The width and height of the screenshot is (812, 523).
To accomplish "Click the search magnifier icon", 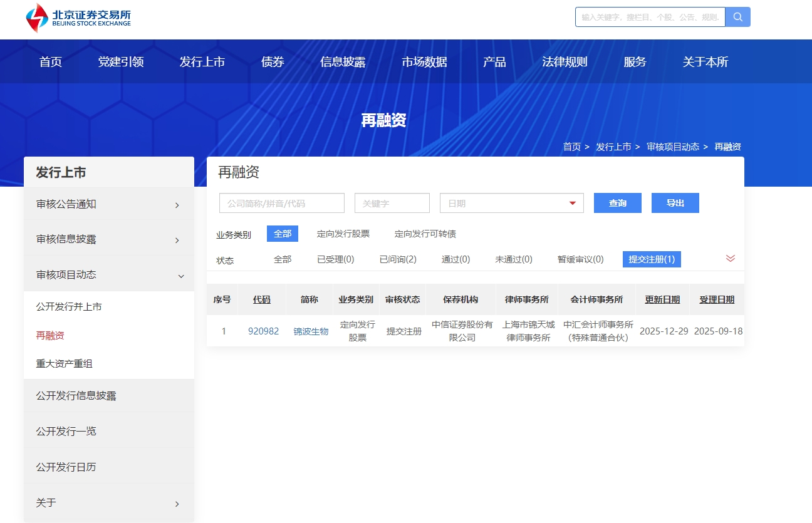I will coord(737,17).
